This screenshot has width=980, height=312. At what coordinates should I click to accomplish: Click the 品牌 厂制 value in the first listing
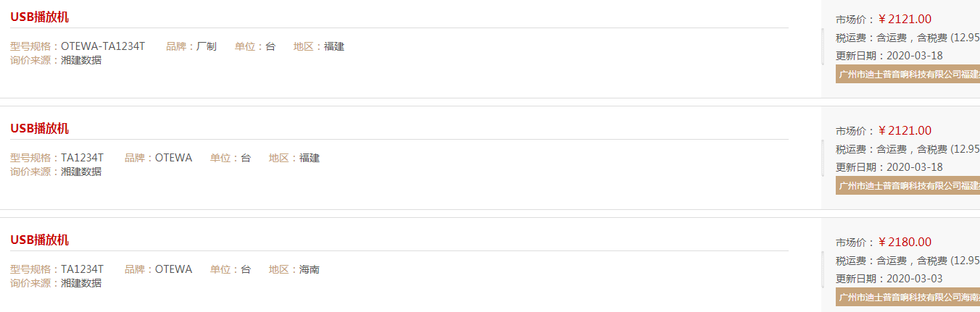(207, 46)
